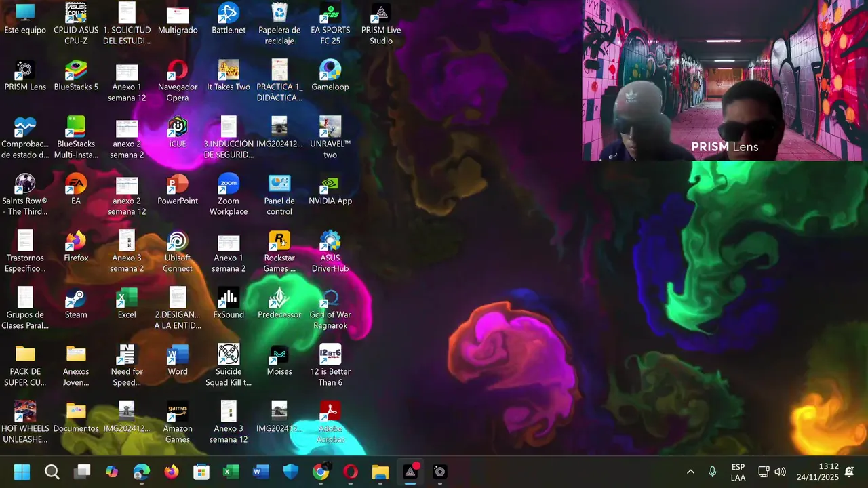Screen dimensions: 868x488
Task: Open Firefox desktop shortcut
Action: tap(76, 247)
